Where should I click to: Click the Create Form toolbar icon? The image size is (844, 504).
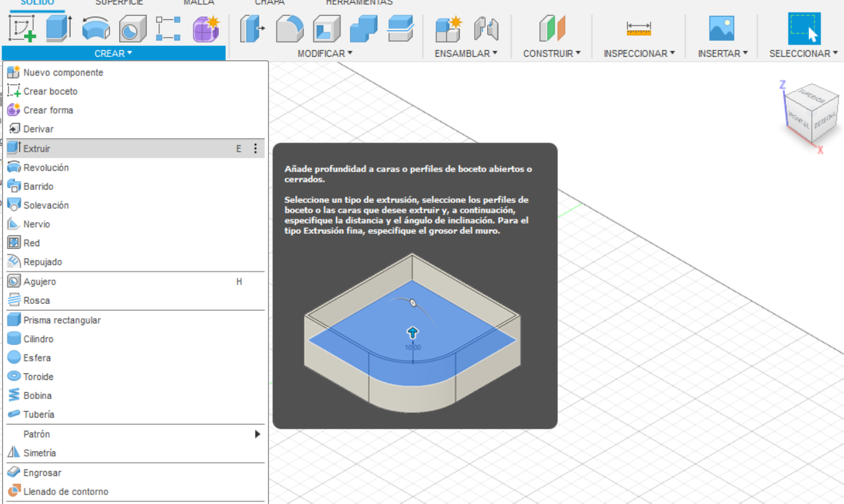point(205,28)
